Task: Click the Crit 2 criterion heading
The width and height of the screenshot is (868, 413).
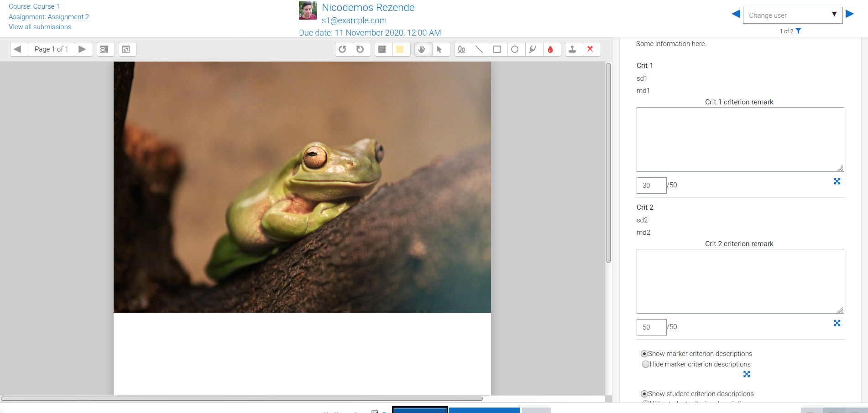Action: pyautogui.click(x=645, y=207)
